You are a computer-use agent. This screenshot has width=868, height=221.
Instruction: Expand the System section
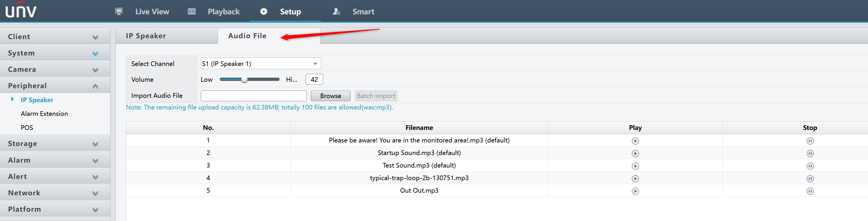(x=55, y=53)
